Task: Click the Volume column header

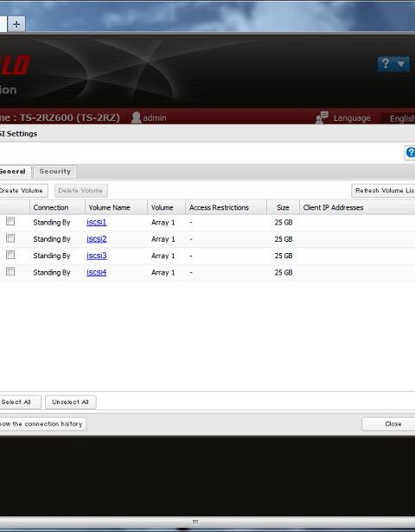Action: pyautogui.click(x=166, y=207)
